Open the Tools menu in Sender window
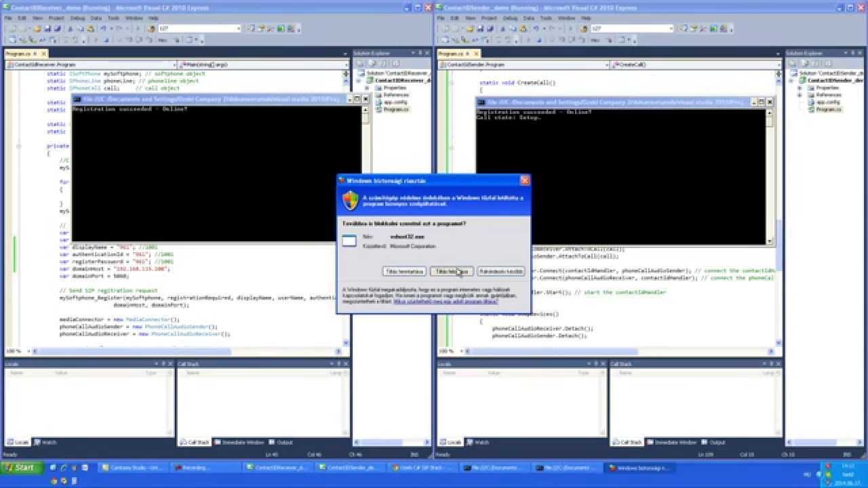The image size is (868, 488). pos(547,18)
